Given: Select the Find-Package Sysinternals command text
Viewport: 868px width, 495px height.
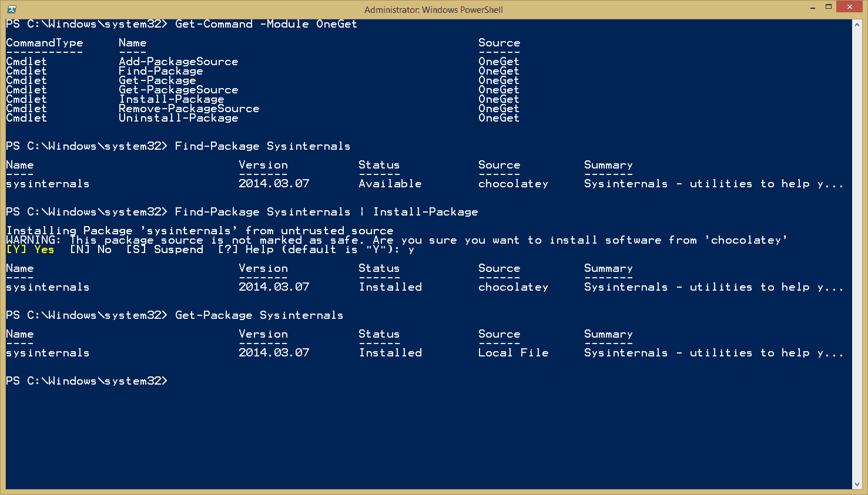Looking at the screenshot, I should 262,146.
